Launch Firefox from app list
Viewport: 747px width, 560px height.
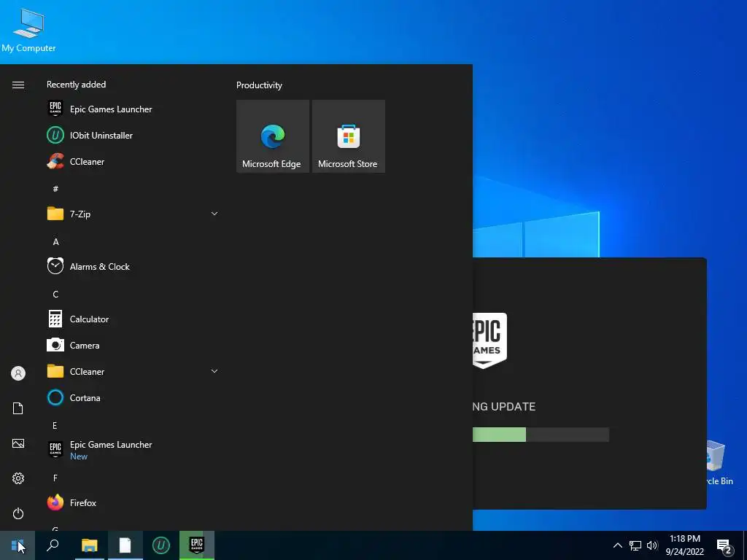pyautogui.click(x=133, y=502)
